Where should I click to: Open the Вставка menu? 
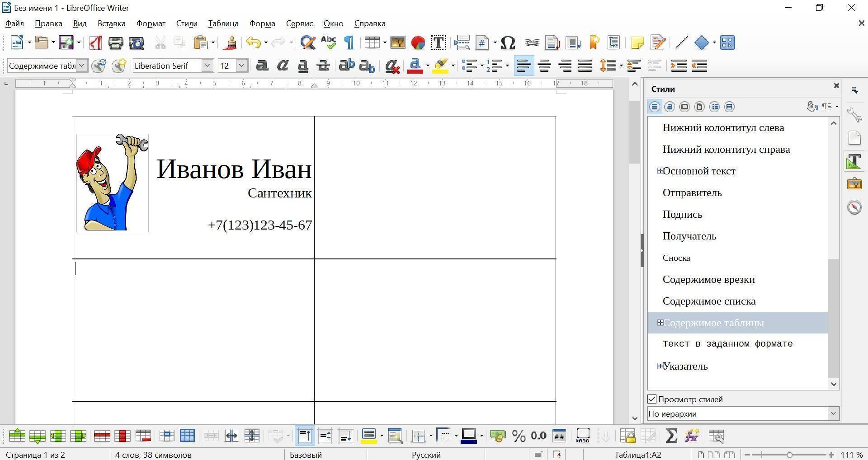(111, 23)
